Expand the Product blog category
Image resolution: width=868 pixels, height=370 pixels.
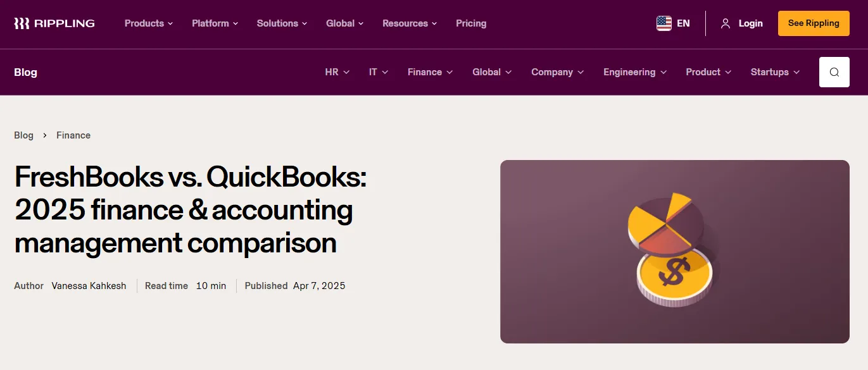[x=708, y=72]
